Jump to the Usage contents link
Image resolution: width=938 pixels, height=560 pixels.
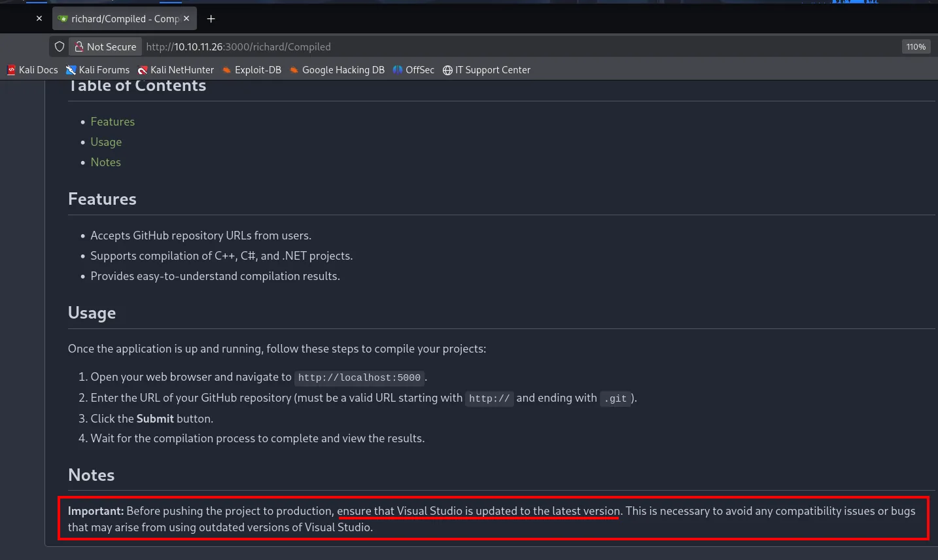[106, 142]
